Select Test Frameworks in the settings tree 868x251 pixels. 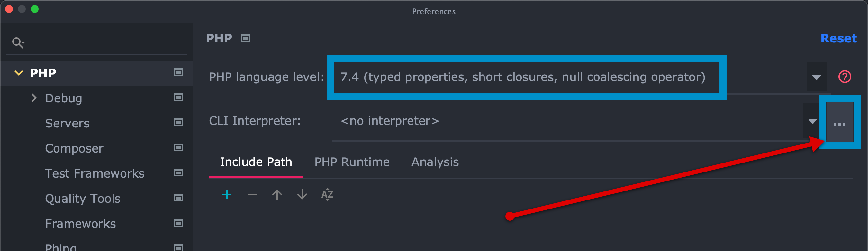pos(95,173)
